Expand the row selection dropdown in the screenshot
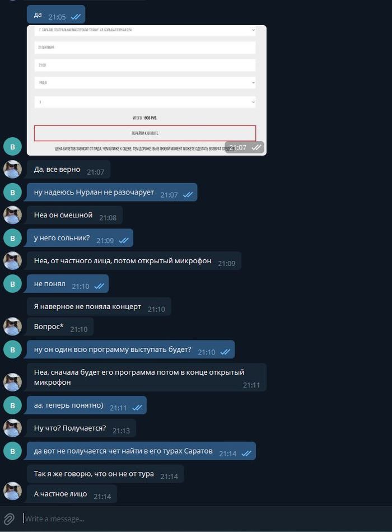 tap(145, 82)
